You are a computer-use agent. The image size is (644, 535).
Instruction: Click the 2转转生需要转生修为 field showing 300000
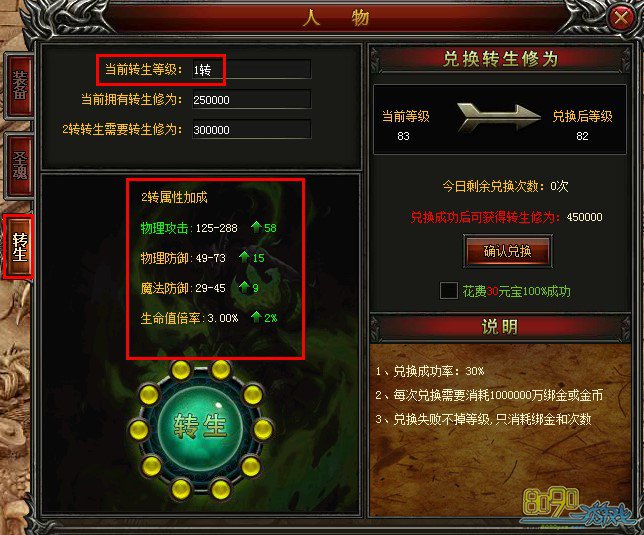(x=251, y=130)
